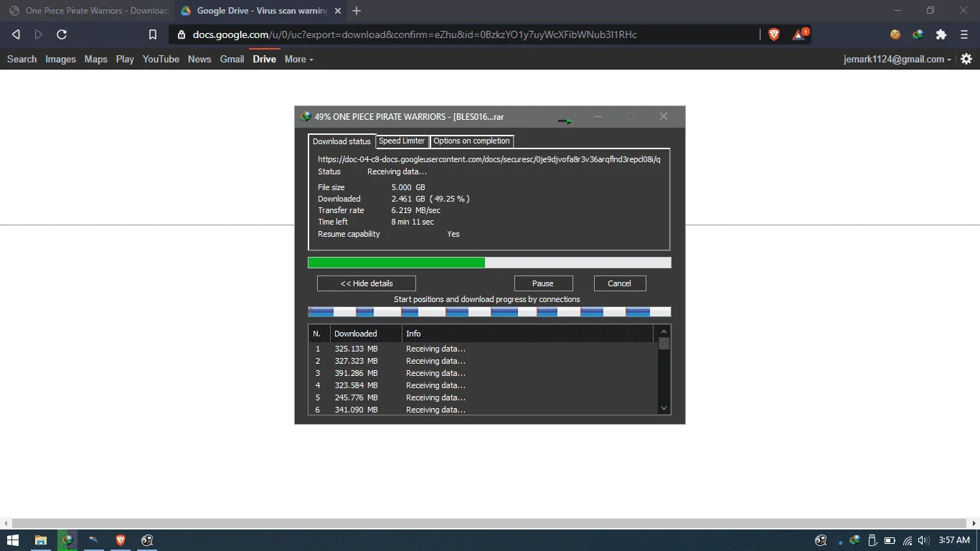Image resolution: width=980 pixels, height=551 pixels.
Task: Select connection row with 323.584 MB
Action: coord(483,385)
